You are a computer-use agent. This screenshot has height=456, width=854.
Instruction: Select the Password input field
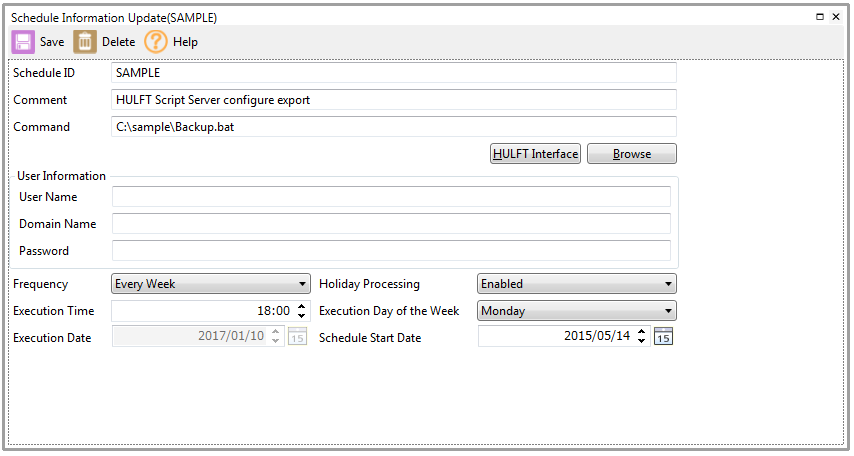click(x=391, y=251)
